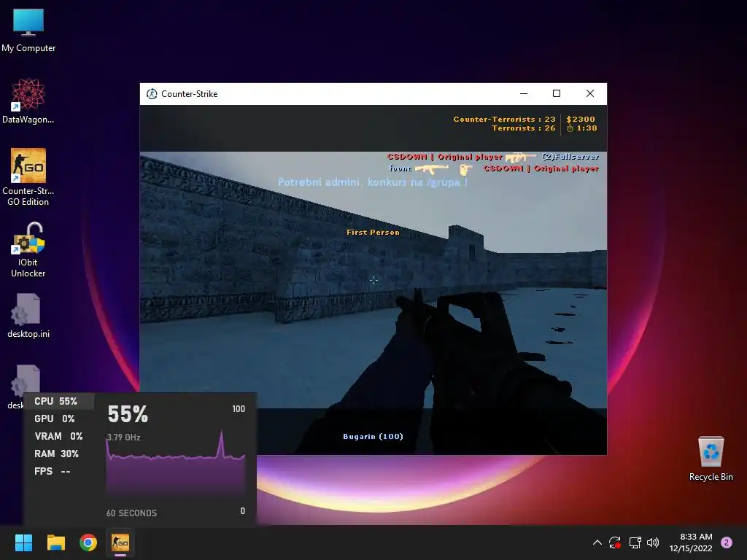The width and height of the screenshot is (747, 560).
Task: Show hidden system tray icons
Action: tap(597, 542)
